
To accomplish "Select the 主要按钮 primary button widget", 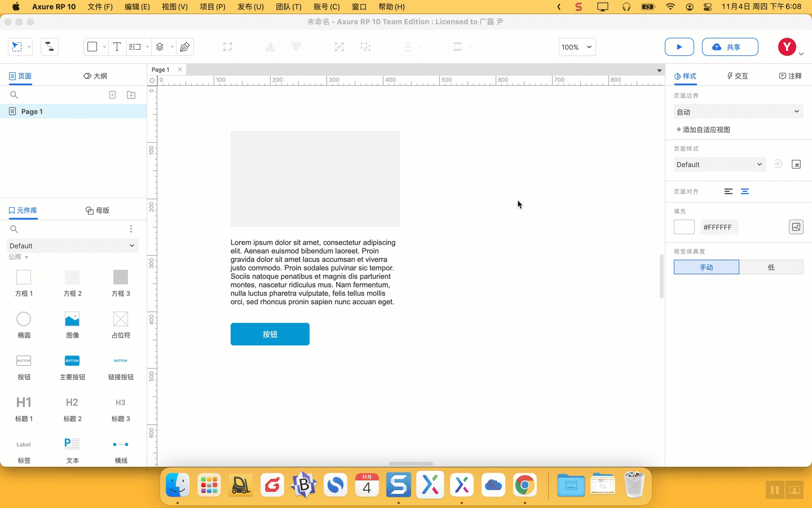I will [72, 366].
